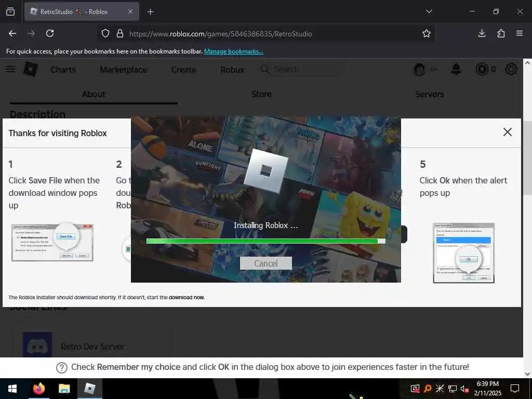The image size is (532, 399).
Task: Select the RetroStudio - Roblox tab
Action: pos(82,11)
